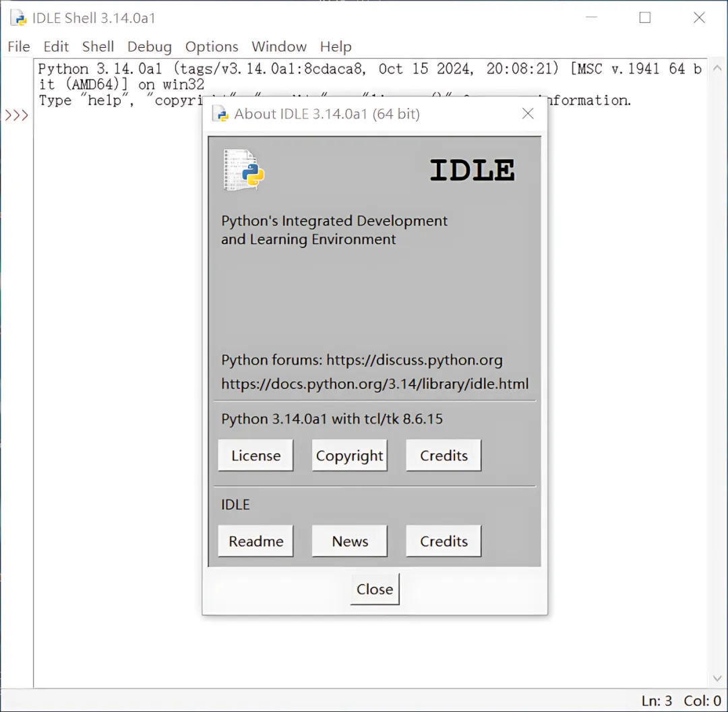Open the IDLE Readme
This screenshot has height=712, width=728.
point(256,541)
